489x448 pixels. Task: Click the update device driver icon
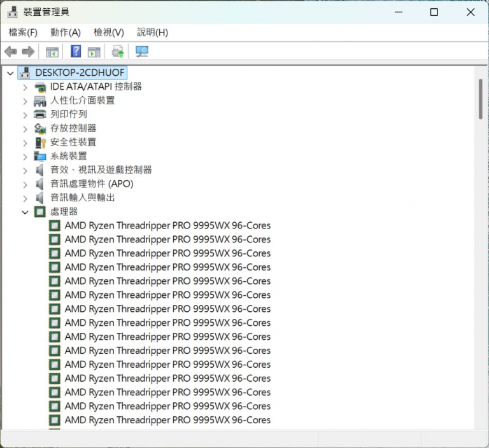click(118, 52)
